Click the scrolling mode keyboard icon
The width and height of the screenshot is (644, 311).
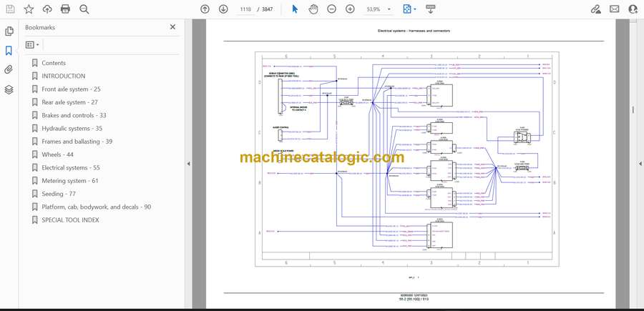coord(431,9)
